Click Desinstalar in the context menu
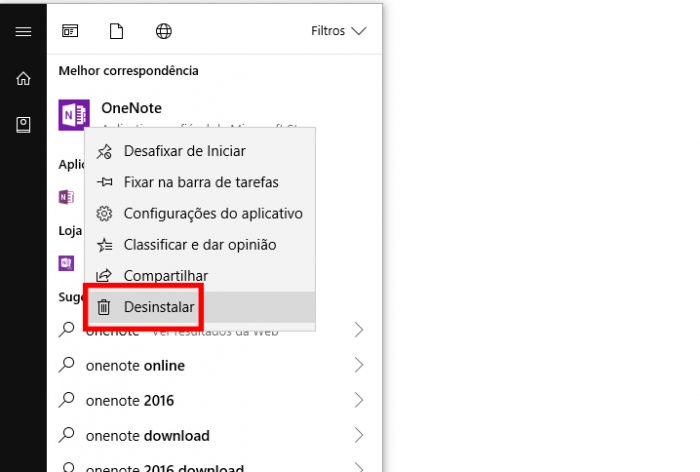Image resolution: width=700 pixels, height=472 pixels. click(200, 307)
